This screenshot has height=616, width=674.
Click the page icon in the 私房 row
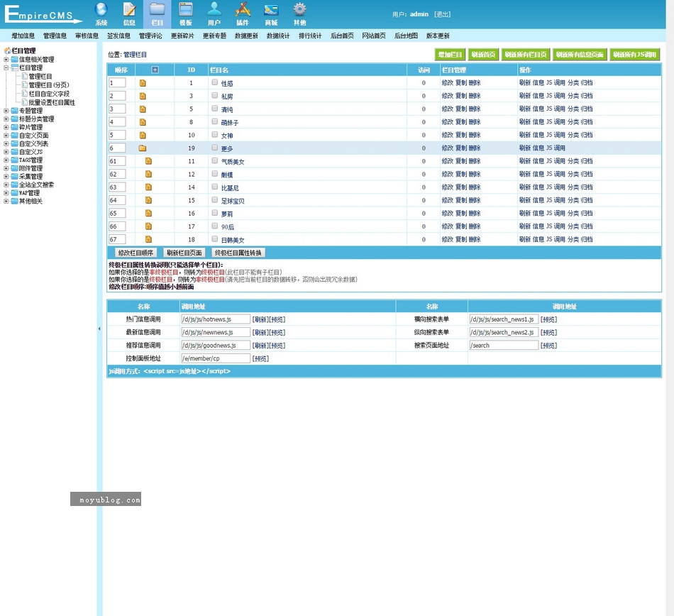(x=143, y=96)
